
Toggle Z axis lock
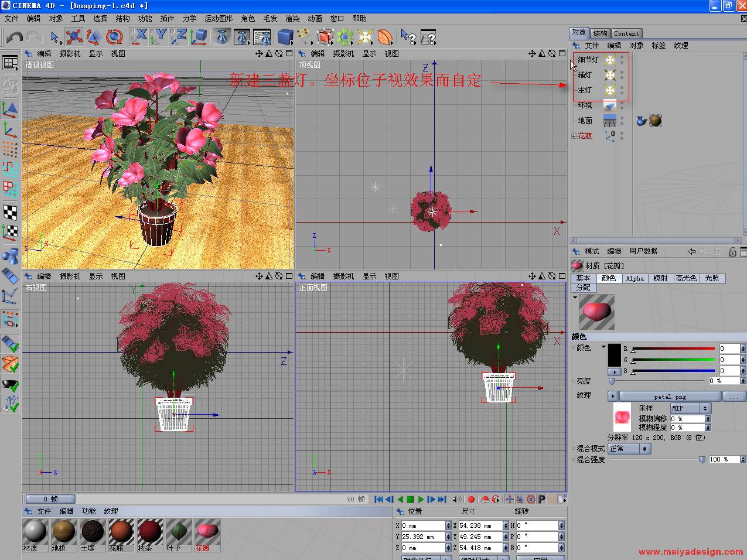coord(179,37)
